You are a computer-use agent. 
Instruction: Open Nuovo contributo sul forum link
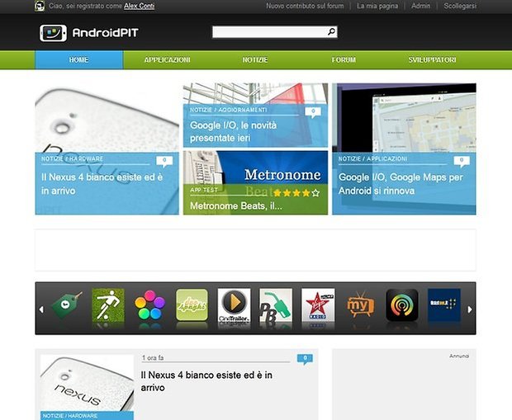(305, 6)
